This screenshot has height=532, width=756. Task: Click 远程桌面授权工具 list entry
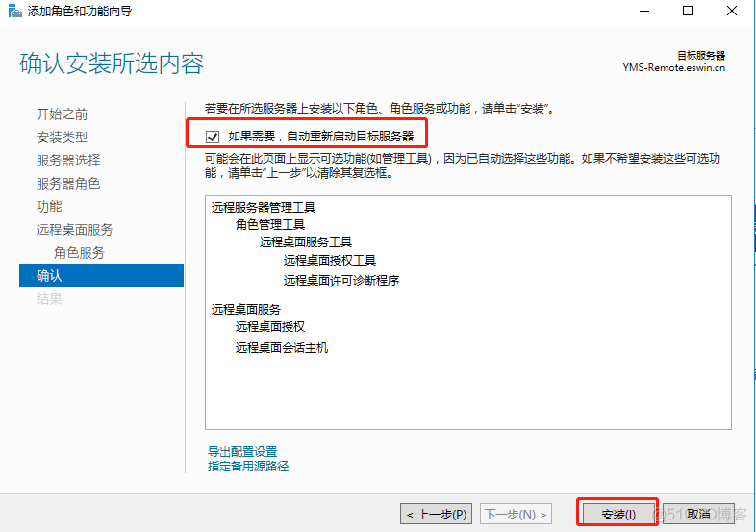(329, 260)
